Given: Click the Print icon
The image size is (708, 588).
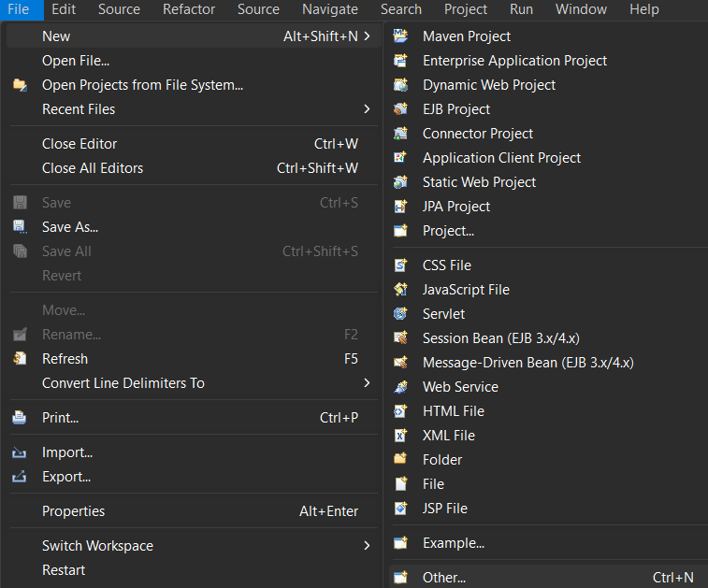Looking at the screenshot, I should click(x=20, y=418).
